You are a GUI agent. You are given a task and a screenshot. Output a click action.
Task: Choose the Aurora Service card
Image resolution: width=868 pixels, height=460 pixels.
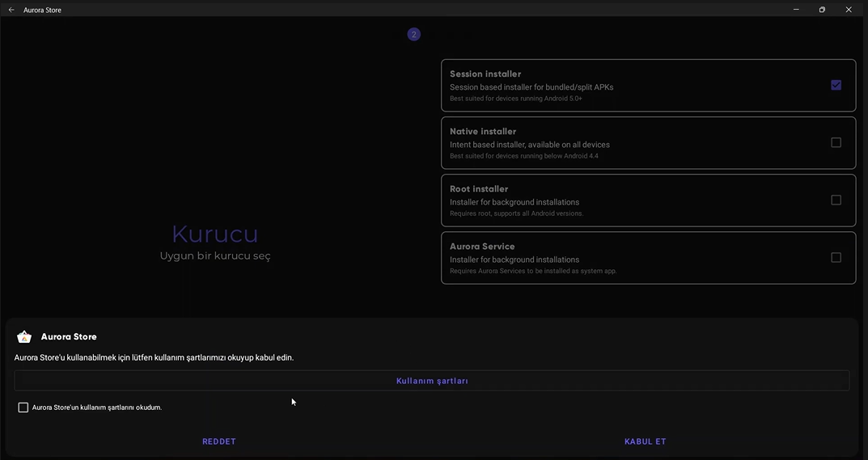point(648,258)
